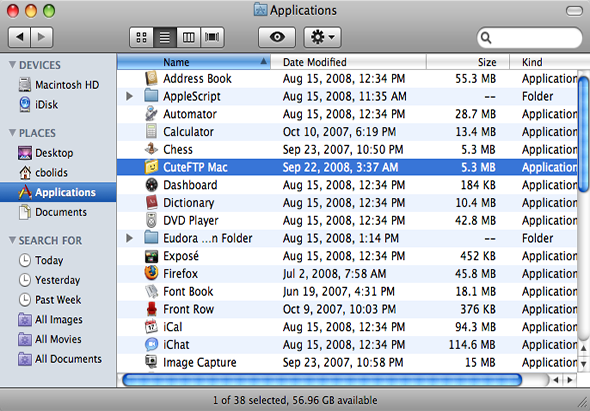Select the Font Book icon
Screen dimensions: 590x411
pos(151,291)
